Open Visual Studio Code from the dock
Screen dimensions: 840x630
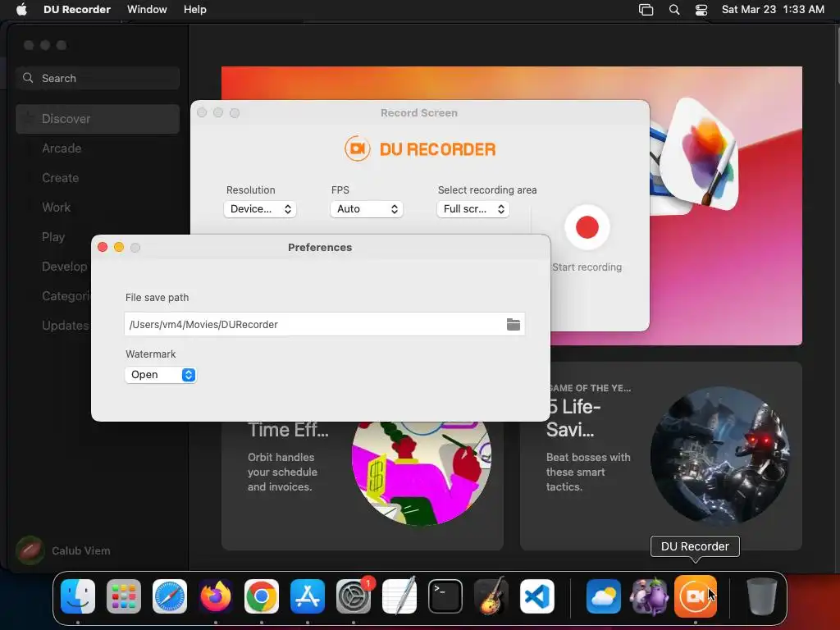[x=537, y=596]
